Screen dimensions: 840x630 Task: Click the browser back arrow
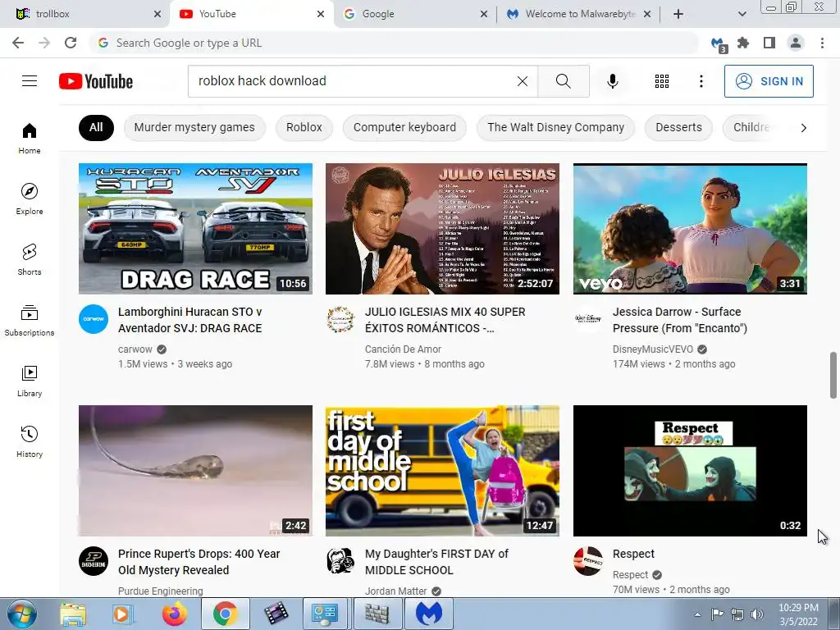click(x=18, y=43)
